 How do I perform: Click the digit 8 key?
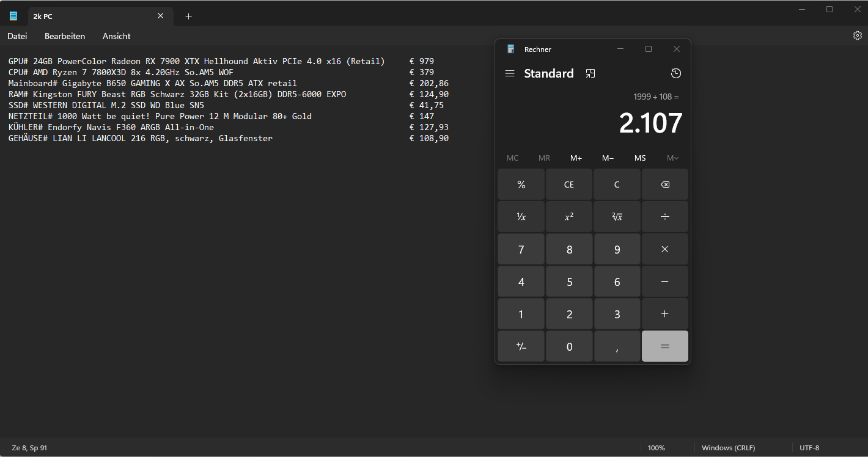pyautogui.click(x=569, y=249)
